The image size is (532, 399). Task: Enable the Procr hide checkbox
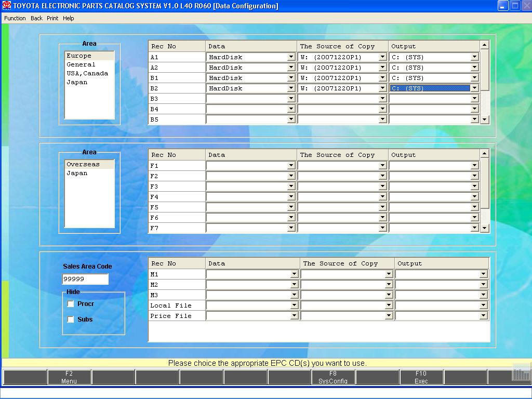pos(71,304)
